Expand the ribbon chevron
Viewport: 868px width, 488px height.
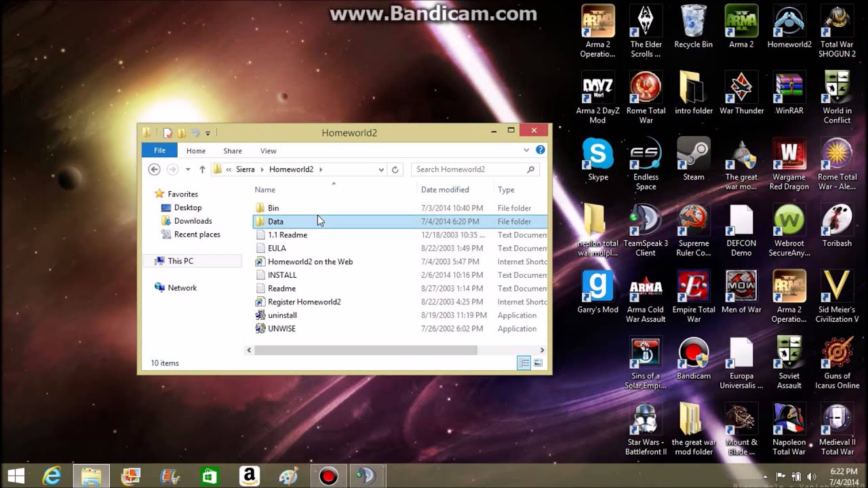click(526, 150)
